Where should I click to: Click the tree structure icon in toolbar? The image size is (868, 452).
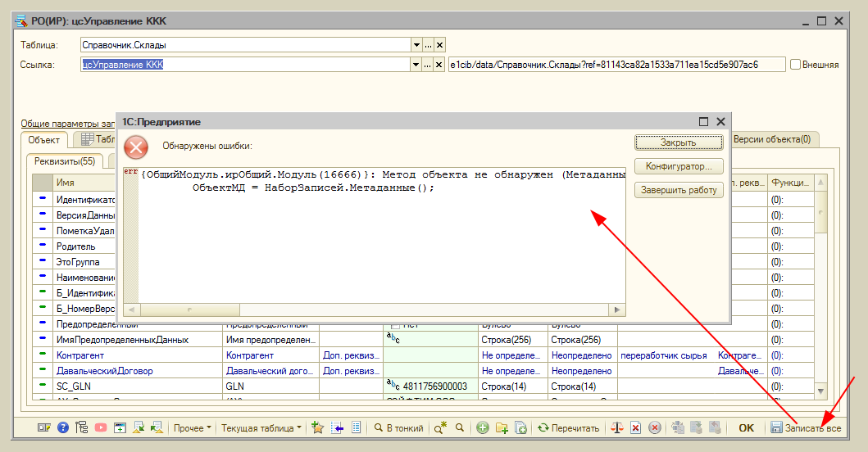81,427
